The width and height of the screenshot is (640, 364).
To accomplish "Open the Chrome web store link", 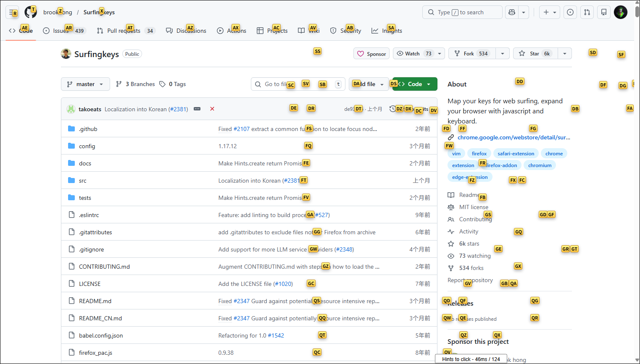I will click(514, 137).
